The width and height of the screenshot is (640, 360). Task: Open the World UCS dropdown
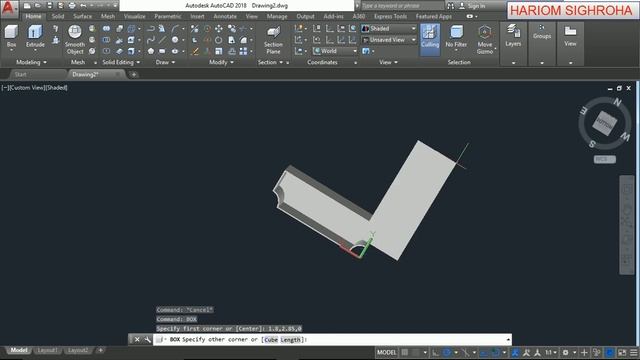[x=335, y=51]
